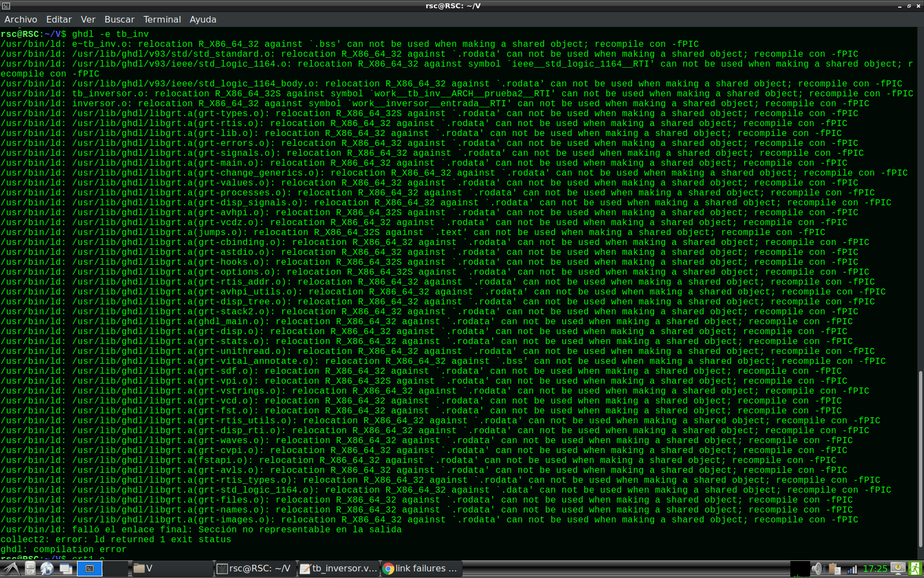Open the clipboard manager tray icon
The image size is (924, 578).
click(835, 569)
